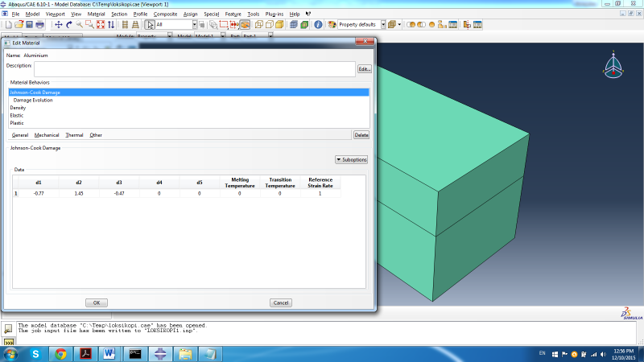Open the Property defaults color dropdown
The image size is (644, 362).
(x=383, y=25)
